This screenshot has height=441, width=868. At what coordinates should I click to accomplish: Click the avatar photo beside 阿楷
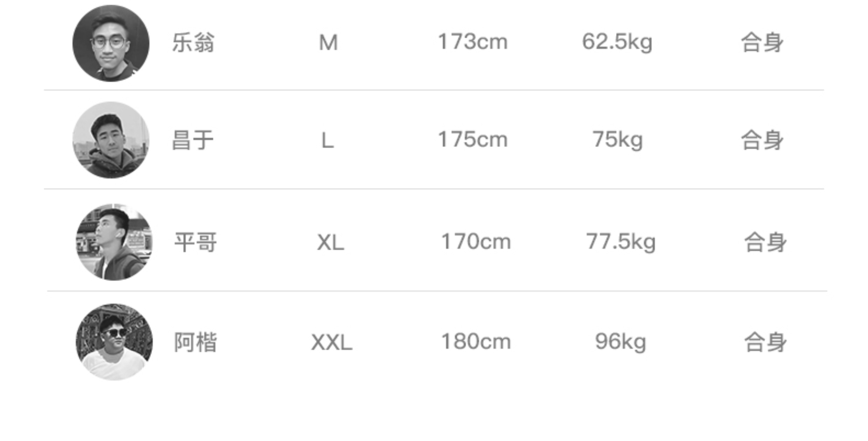pos(114,342)
